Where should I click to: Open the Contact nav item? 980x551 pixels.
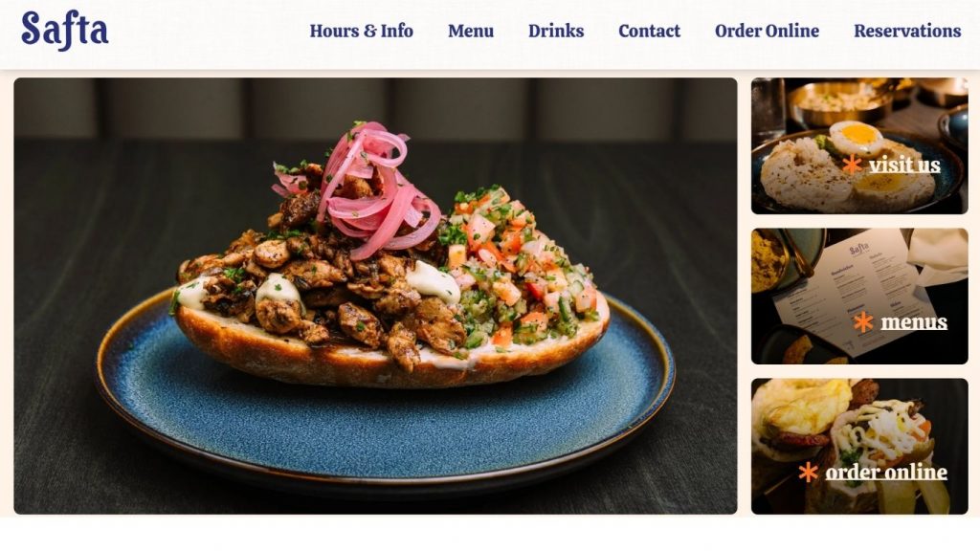click(x=650, y=31)
